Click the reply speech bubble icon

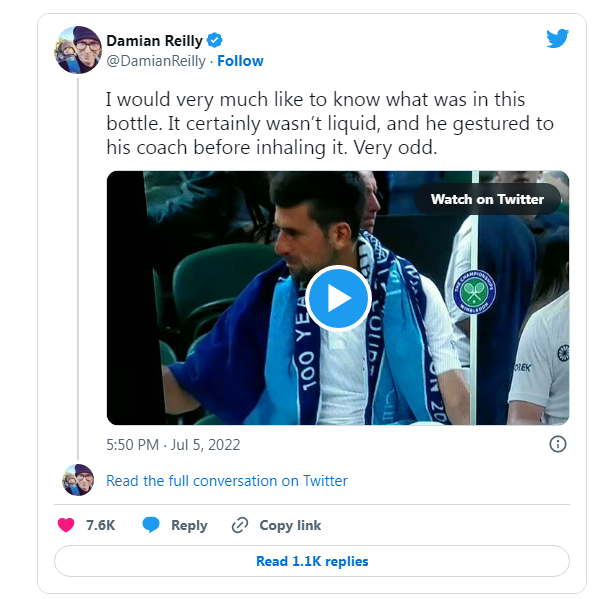151,525
